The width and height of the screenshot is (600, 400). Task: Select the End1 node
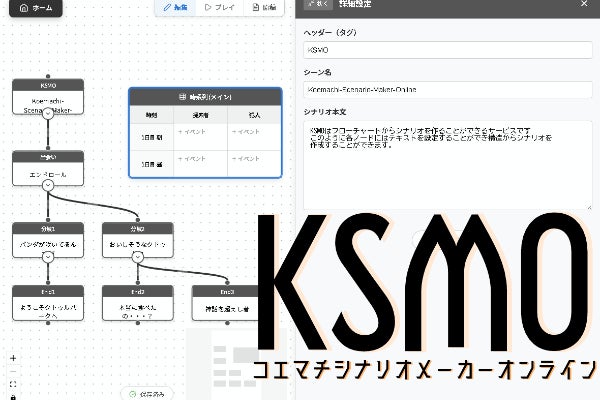point(48,303)
